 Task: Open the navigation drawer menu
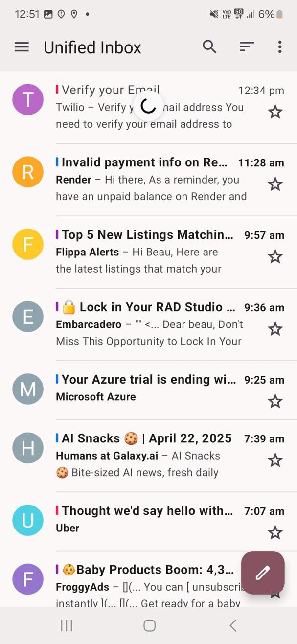(22, 47)
